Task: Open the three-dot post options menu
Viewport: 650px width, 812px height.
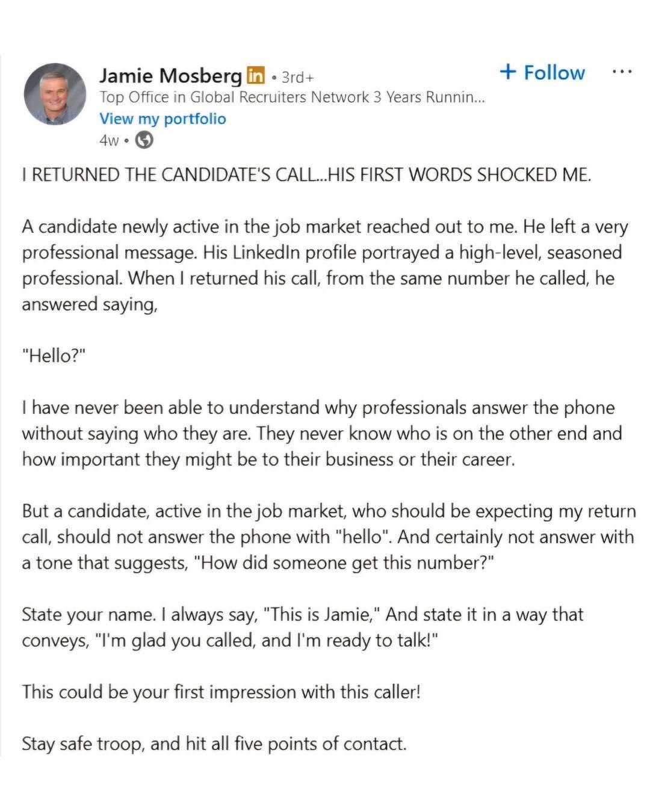Action: point(621,72)
